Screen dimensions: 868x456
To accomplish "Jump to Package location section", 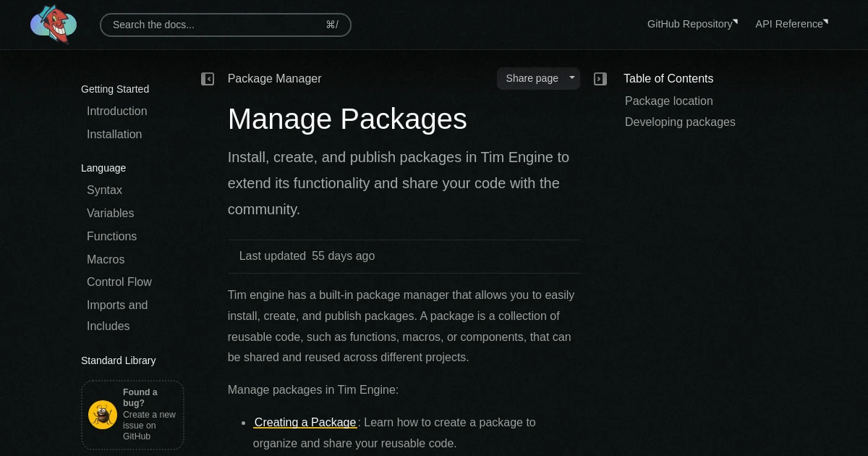I will click(x=669, y=101).
